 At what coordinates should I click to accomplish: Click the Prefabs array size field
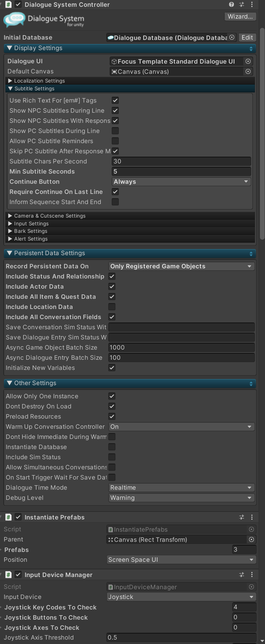(244, 550)
